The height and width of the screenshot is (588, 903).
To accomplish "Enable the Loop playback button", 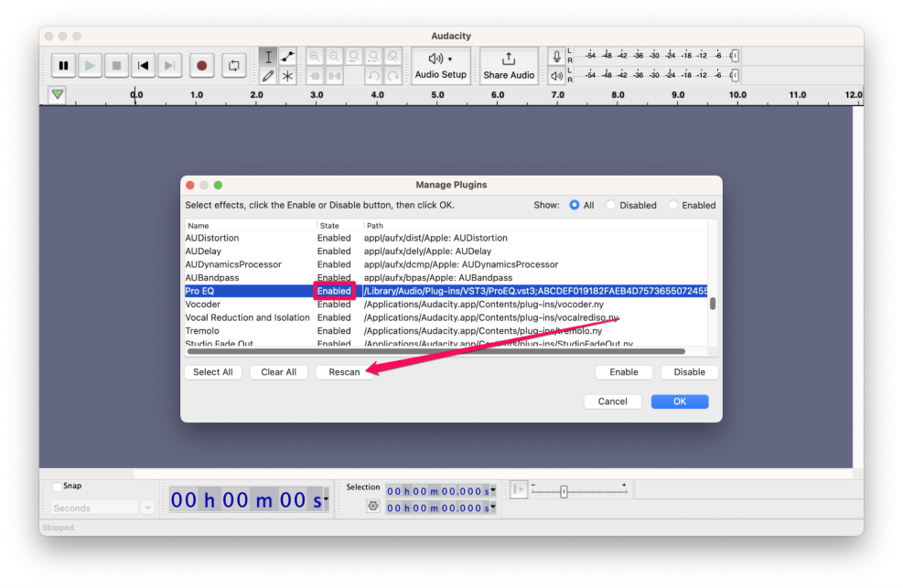I will pos(235,65).
